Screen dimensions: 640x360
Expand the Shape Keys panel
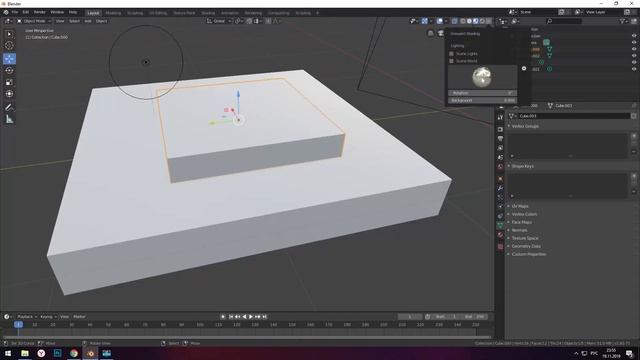[521, 167]
